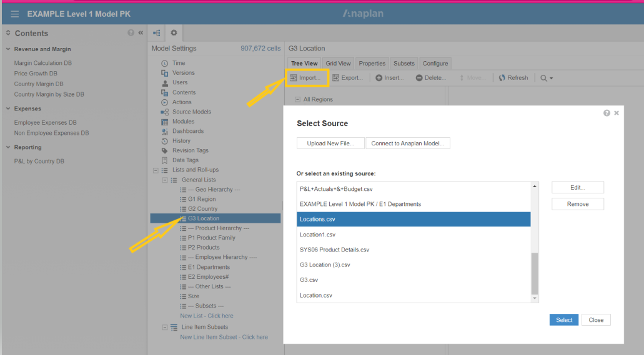This screenshot has width=644, height=355.
Task: Click the Dashboards chart icon
Action: click(165, 131)
